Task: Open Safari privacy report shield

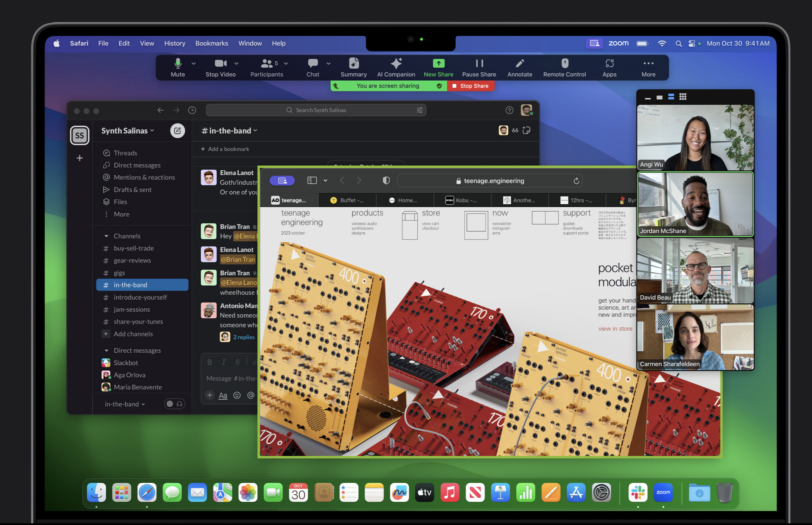Action: pyautogui.click(x=386, y=180)
